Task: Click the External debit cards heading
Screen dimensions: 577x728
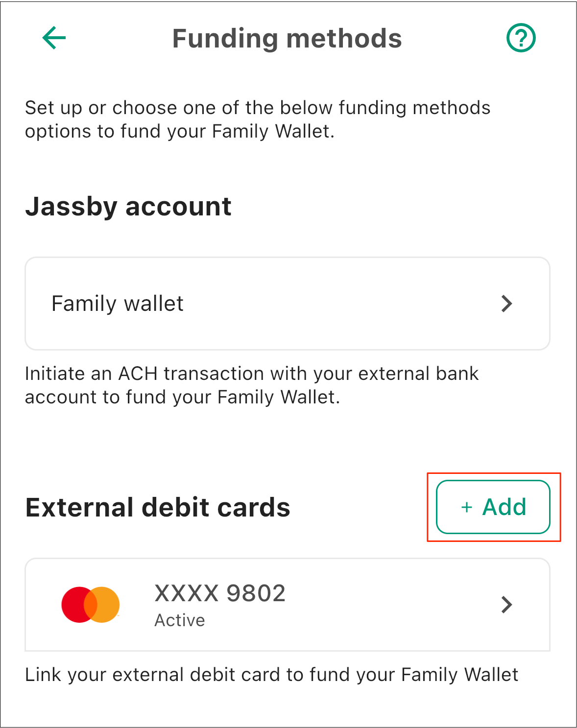Action: [158, 507]
